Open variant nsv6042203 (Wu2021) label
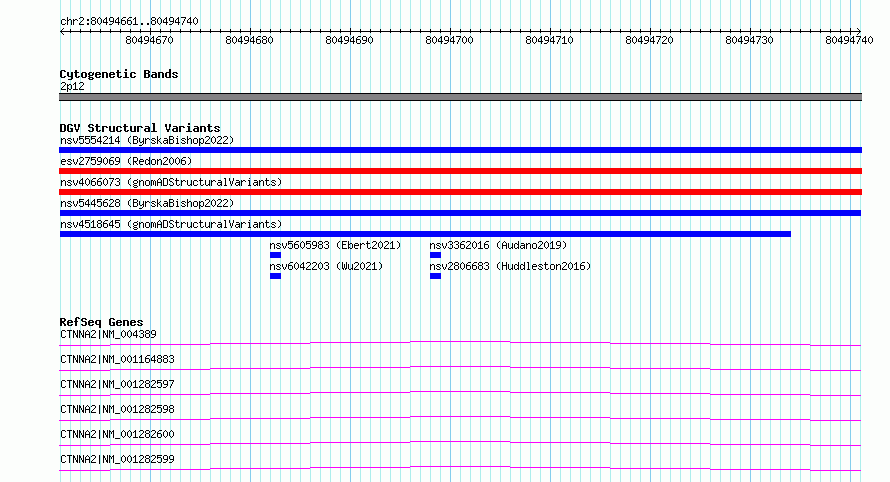Screen dimensions: 890x482 (326, 266)
